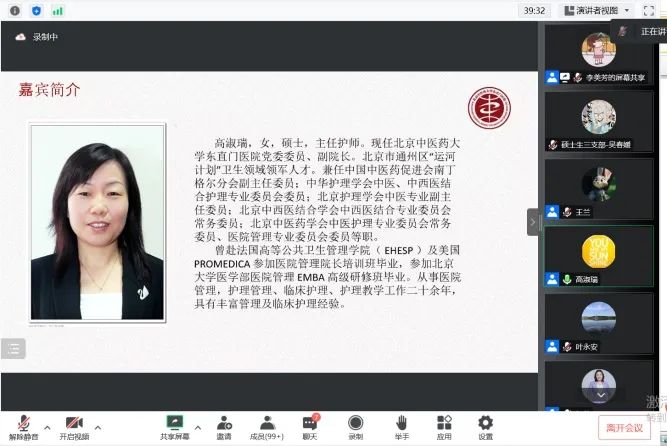
Task: Click the 39:32 meeting timer
Action: pyautogui.click(x=534, y=11)
